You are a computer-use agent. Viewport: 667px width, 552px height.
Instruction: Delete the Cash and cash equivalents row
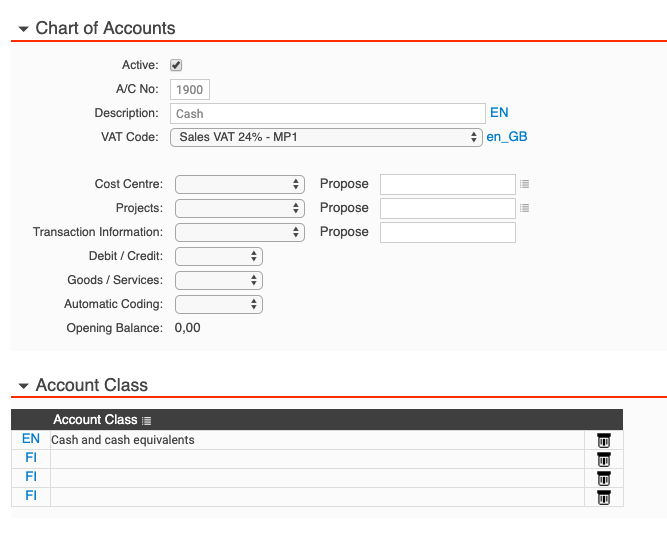click(603, 440)
